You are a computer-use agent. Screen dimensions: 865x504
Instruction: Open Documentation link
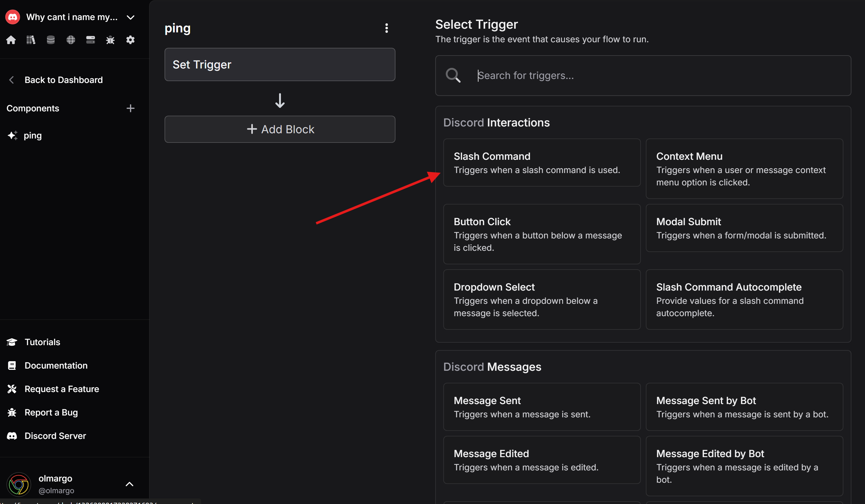(x=56, y=366)
